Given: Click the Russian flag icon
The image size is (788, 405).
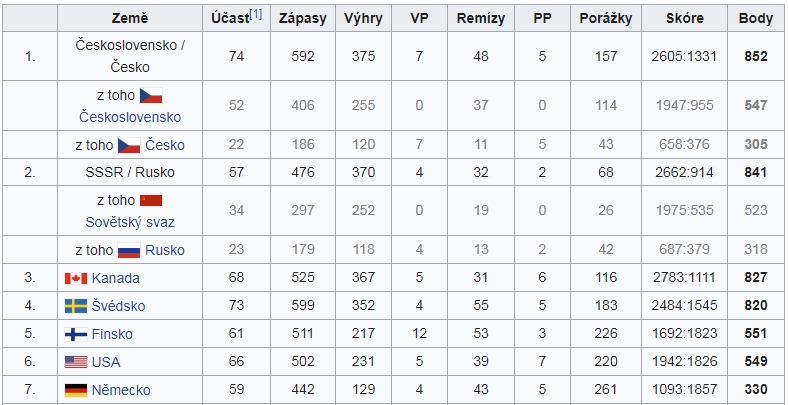Looking at the screenshot, I should pyautogui.click(x=129, y=250).
